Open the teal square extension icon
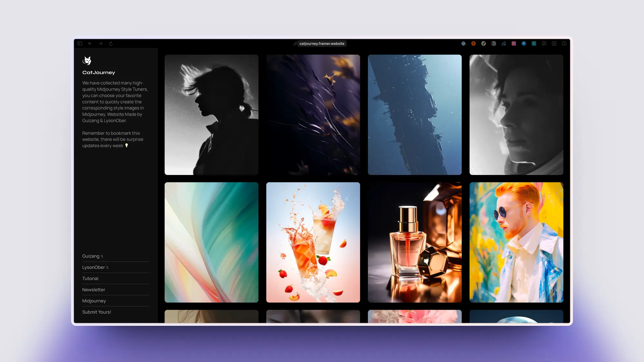Image resolution: width=644 pixels, height=362 pixels. point(534,43)
